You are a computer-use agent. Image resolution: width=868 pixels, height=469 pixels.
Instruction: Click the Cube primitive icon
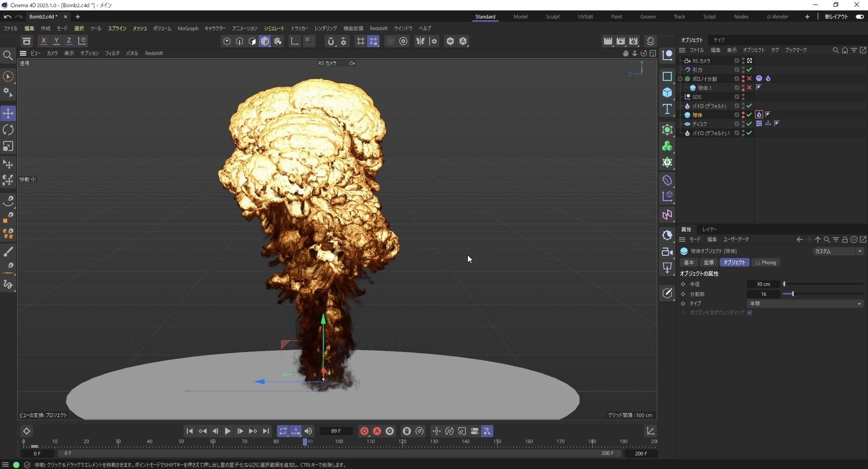[x=667, y=93]
